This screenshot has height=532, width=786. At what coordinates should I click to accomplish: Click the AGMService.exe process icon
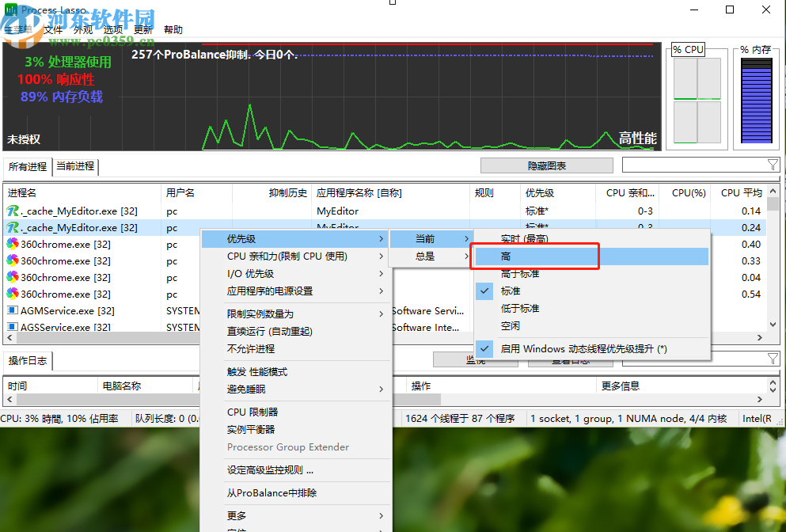point(13,310)
